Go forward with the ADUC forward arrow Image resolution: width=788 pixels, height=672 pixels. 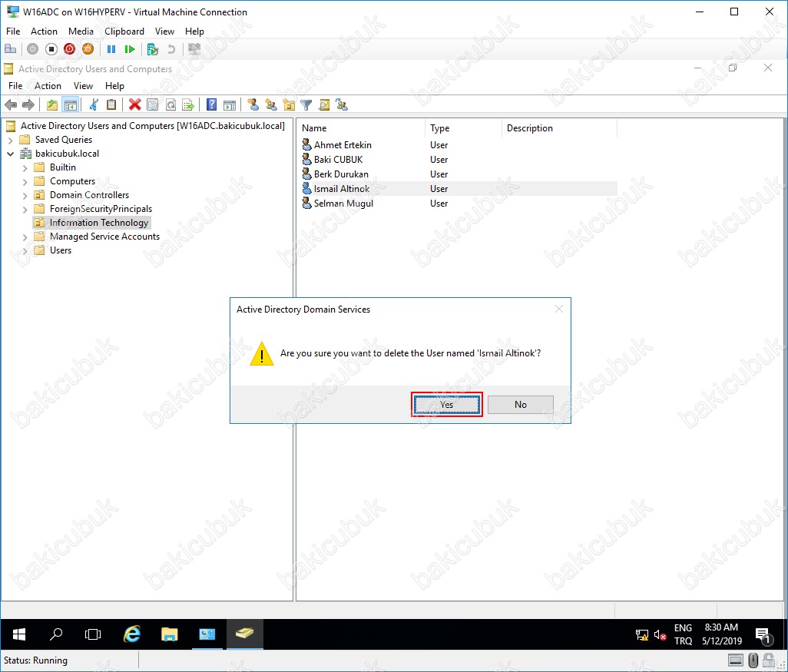click(28, 104)
